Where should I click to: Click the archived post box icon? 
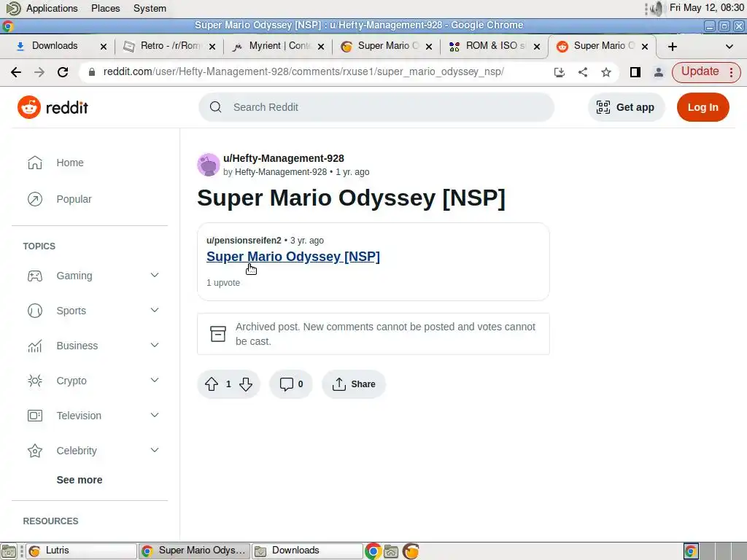pyautogui.click(x=218, y=334)
